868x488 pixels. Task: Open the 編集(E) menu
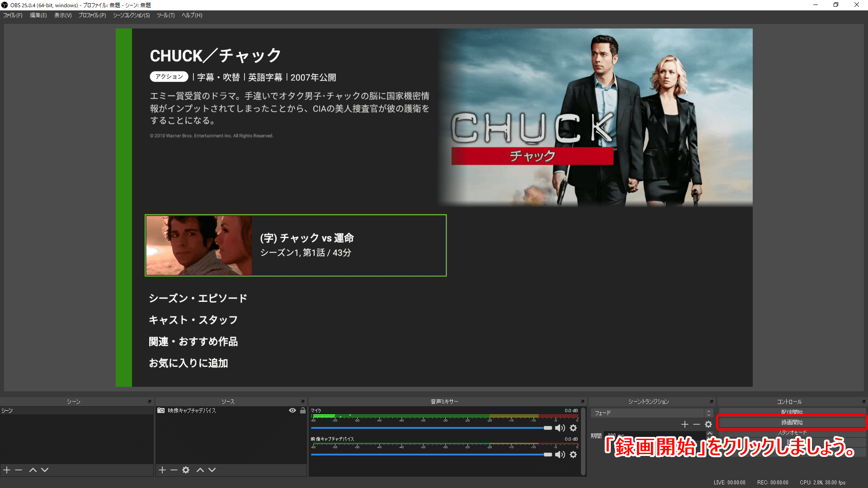[x=38, y=15]
